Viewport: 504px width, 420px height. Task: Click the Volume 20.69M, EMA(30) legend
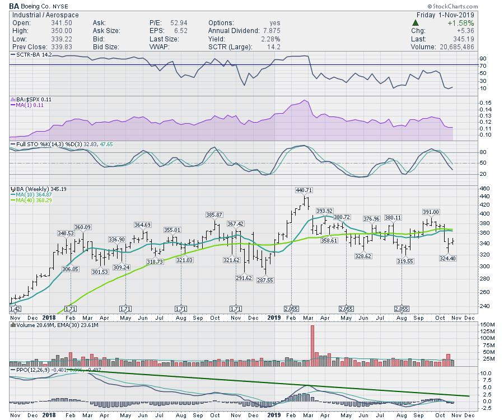(x=57, y=325)
